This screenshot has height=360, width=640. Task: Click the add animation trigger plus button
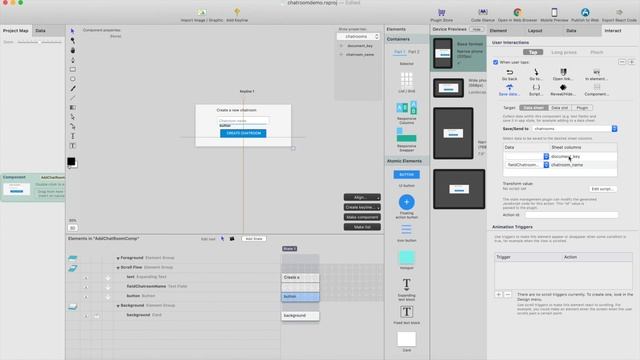pos(498,294)
